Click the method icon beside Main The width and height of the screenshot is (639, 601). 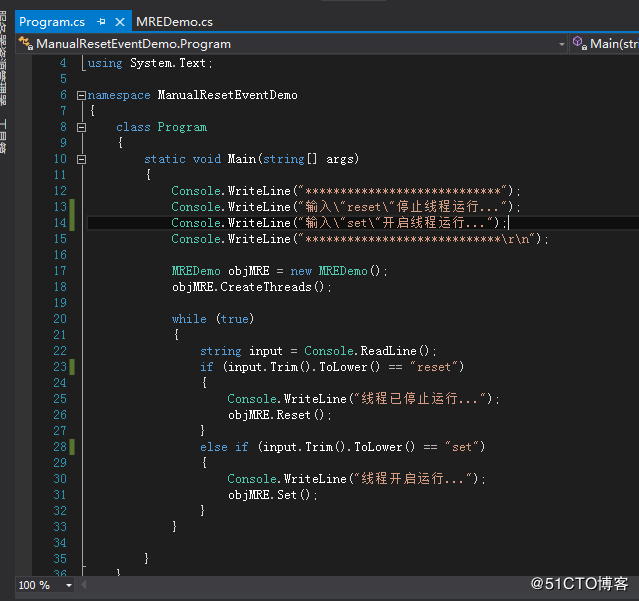click(x=580, y=43)
